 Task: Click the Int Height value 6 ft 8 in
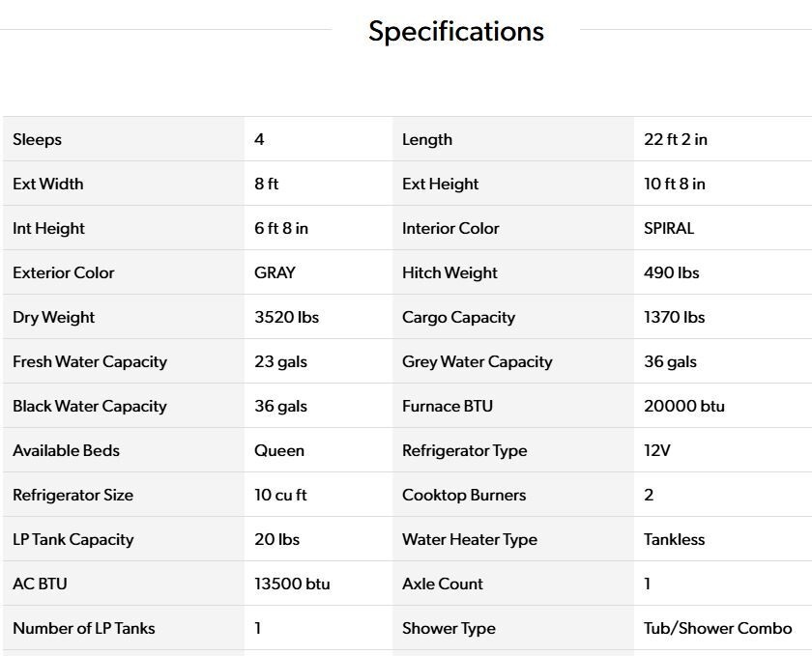281,228
